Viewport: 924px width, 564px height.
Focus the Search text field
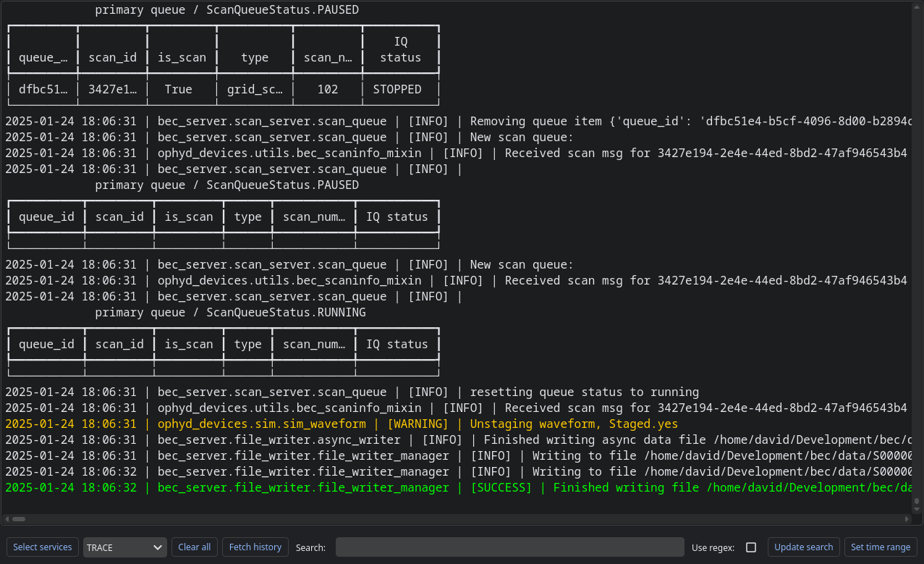tap(509, 547)
